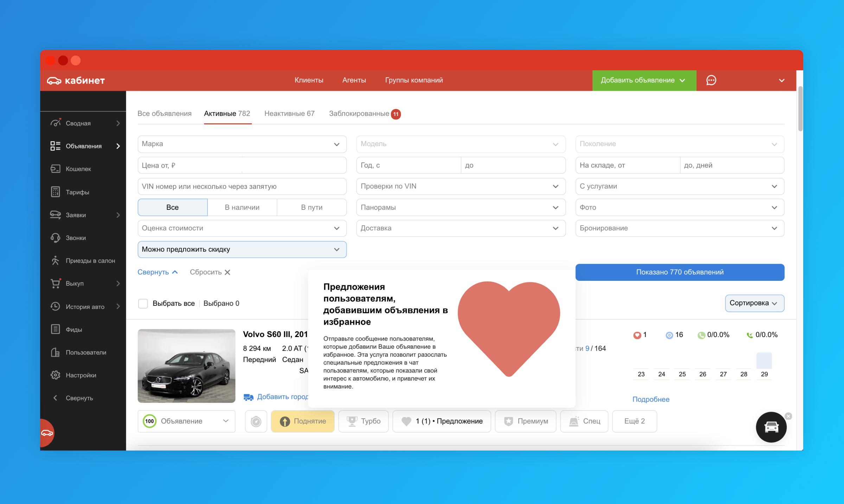Click the gauge icon button beside Объявление
This screenshot has width=844, height=504.
(x=256, y=421)
